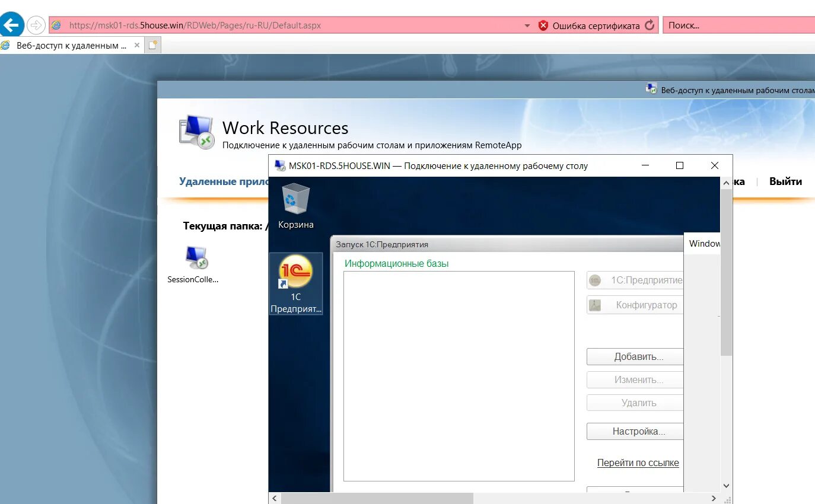This screenshot has height=504, width=815.
Task: Click the 'Информационные базы' green label
Action: [396, 264]
